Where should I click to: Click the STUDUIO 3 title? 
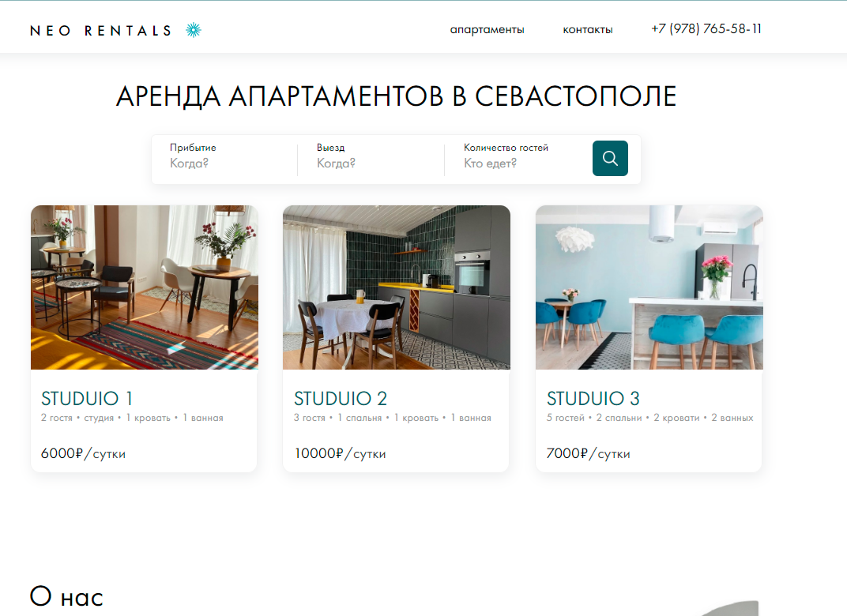click(593, 399)
